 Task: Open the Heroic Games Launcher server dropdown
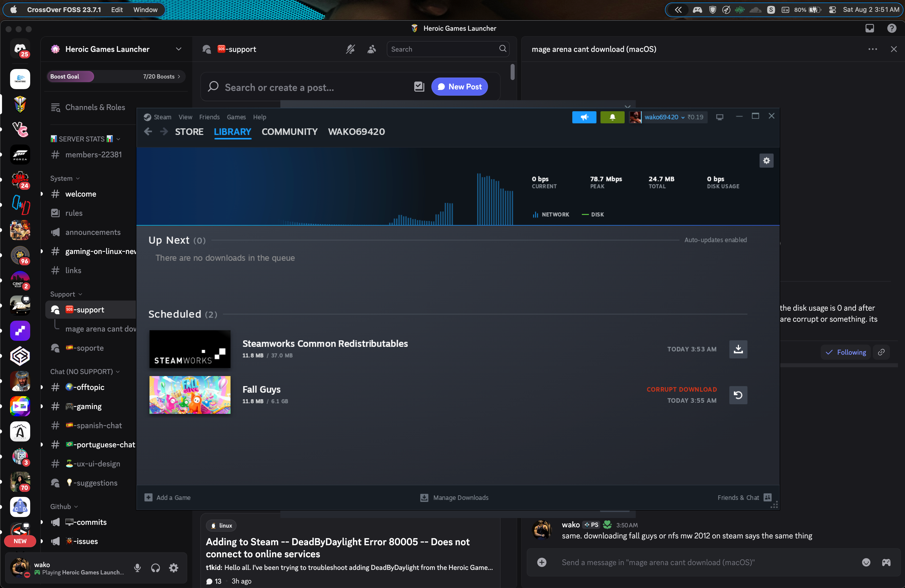click(x=178, y=49)
